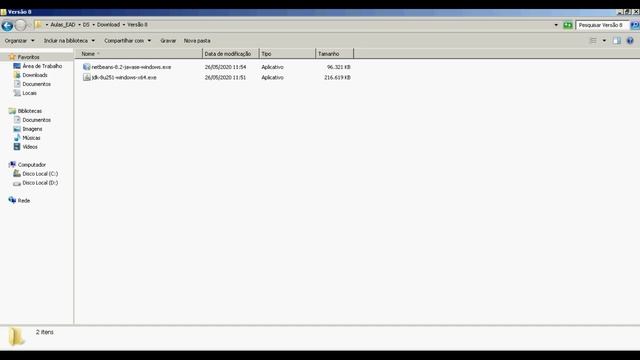Click the jdk installer file icon
This screenshot has height=360, width=640.
87,77
